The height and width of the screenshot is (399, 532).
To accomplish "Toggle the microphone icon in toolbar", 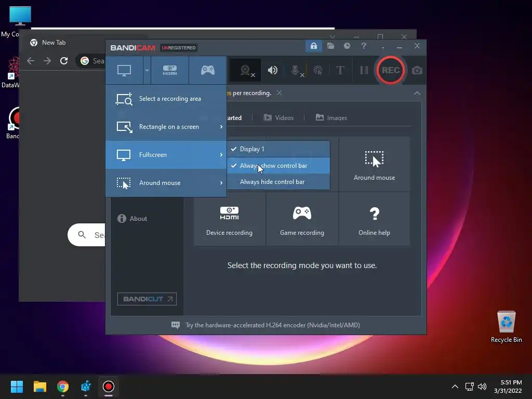I will [297, 70].
